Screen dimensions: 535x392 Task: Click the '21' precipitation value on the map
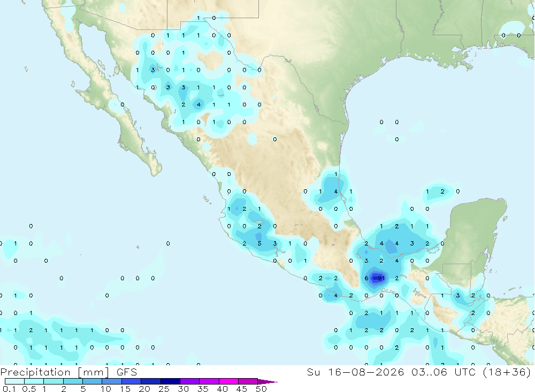coord(381,278)
